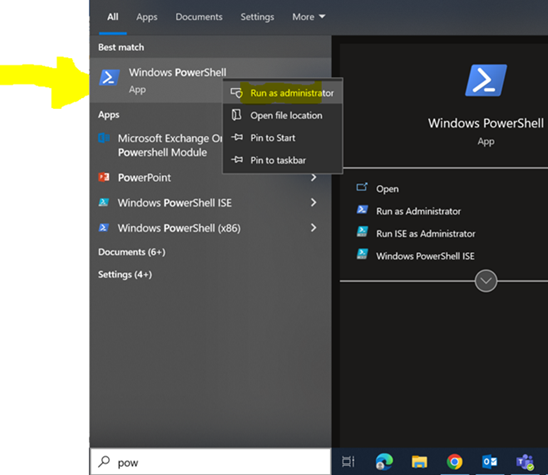The image size is (548, 475).
Task: Launch Microsoft Edge from the taskbar
Action: (x=384, y=462)
